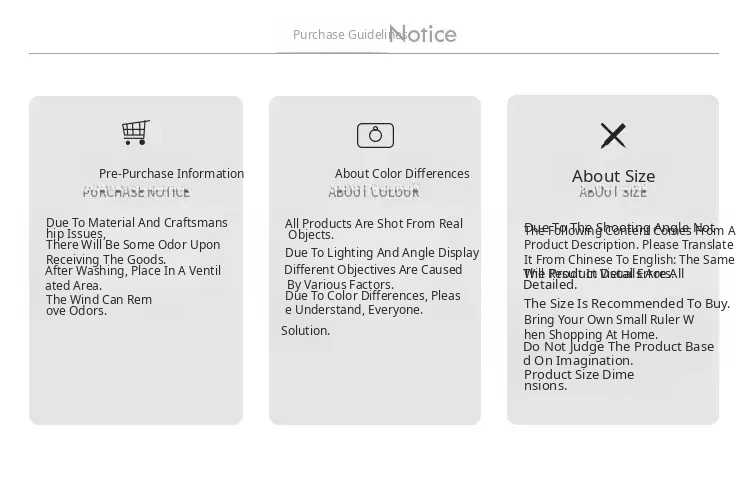Screen dimensions: 750x477
Task: Select the 'The Wind Can Remove Odors' text
Action: point(99,305)
